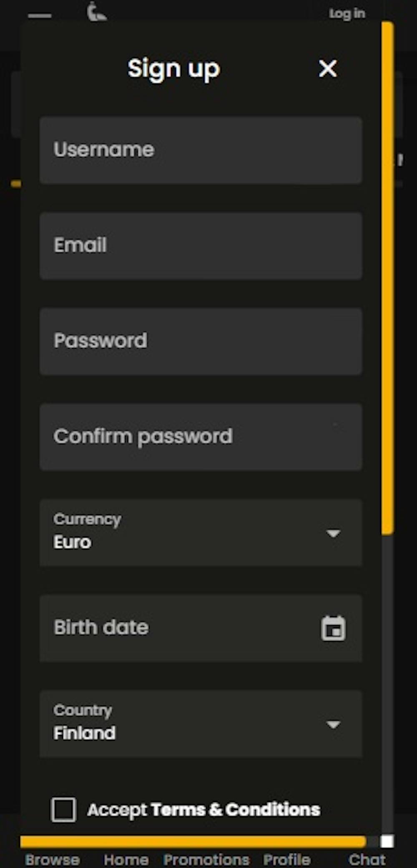Open the Terms & Conditions link
The width and height of the screenshot is (417, 868).
point(236,810)
